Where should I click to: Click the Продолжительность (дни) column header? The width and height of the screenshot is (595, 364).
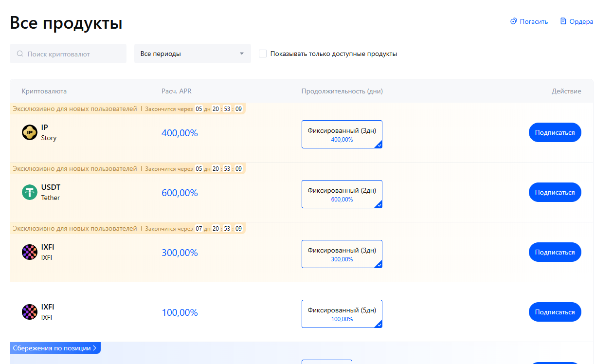click(342, 91)
